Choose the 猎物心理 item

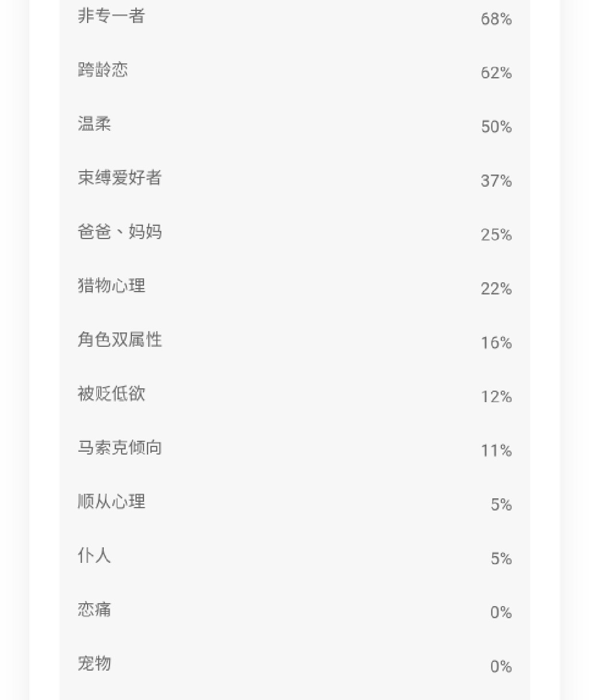(x=111, y=286)
